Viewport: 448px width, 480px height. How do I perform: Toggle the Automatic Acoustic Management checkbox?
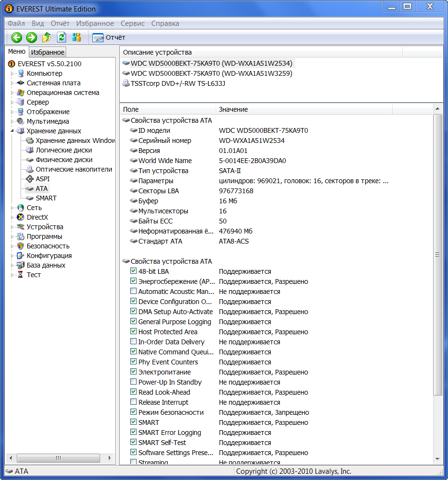(133, 291)
